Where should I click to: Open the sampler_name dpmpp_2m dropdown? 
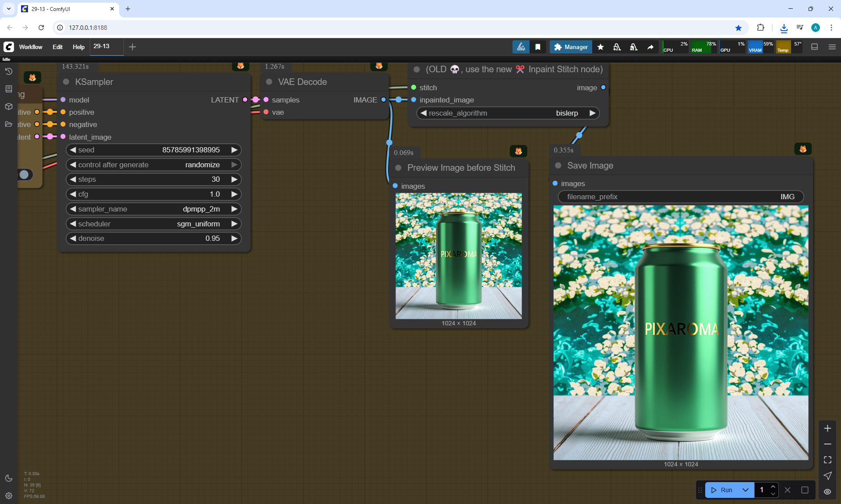pyautogui.click(x=153, y=209)
